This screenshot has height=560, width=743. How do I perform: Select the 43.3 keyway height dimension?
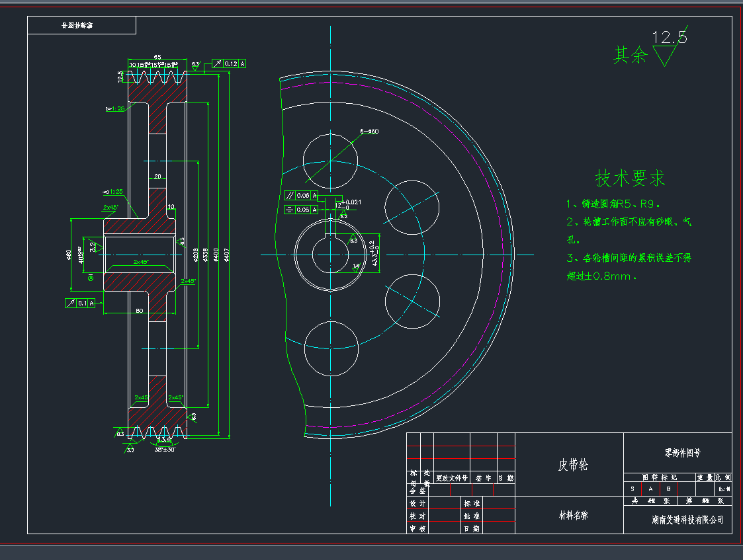tap(375, 252)
